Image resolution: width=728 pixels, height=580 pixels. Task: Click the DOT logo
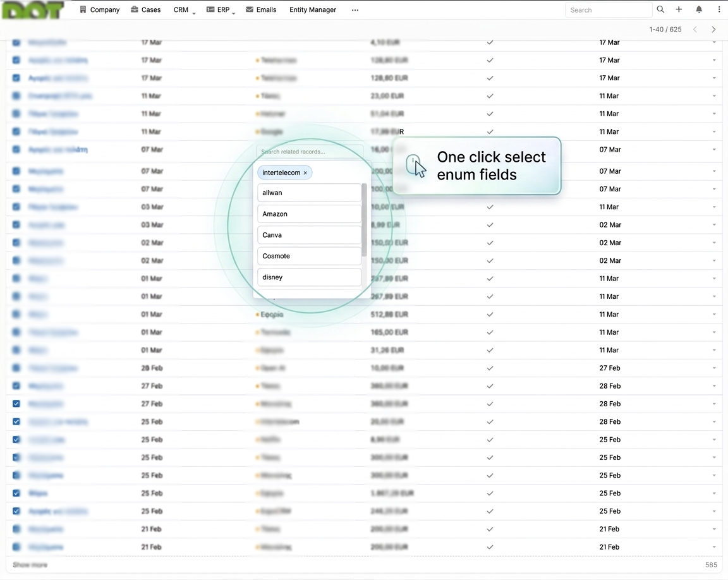[x=33, y=10]
